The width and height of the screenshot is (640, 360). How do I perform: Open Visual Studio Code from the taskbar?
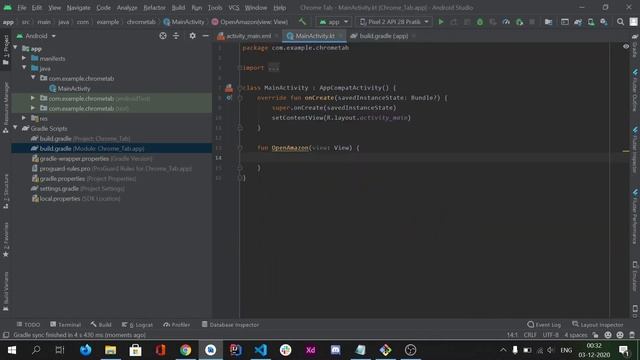pyautogui.click(x=260, y=350)
